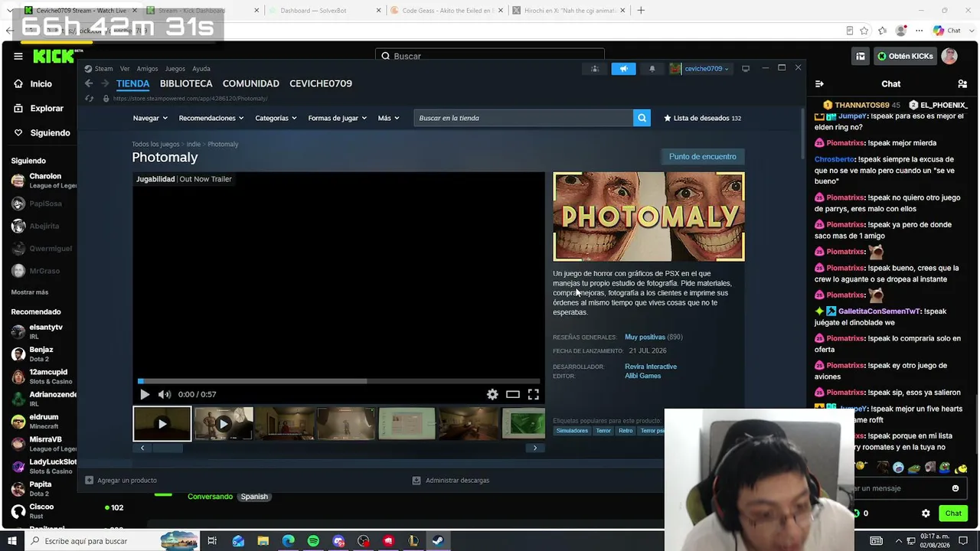Open Steam from the taskbar
Screen dimensions: 980x551
pos(437,541)
